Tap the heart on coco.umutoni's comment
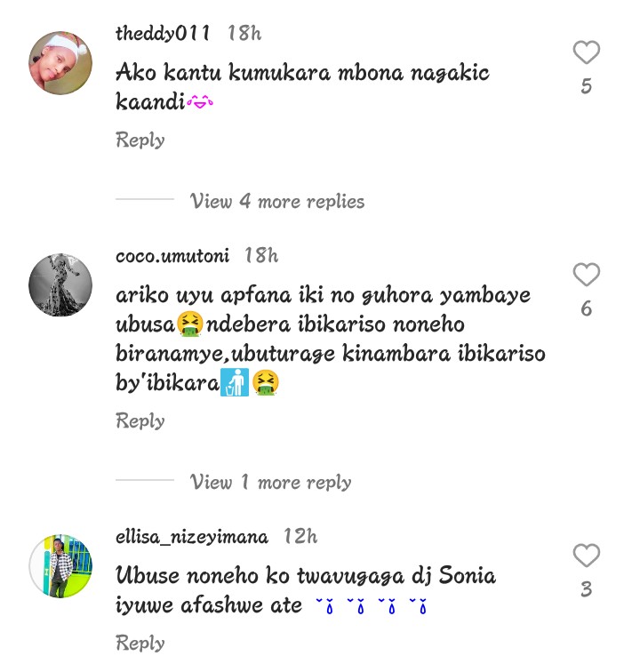Image resolution: width=640 pixels, height=672 pixels. pyautogui.click(x=586, y=275)
